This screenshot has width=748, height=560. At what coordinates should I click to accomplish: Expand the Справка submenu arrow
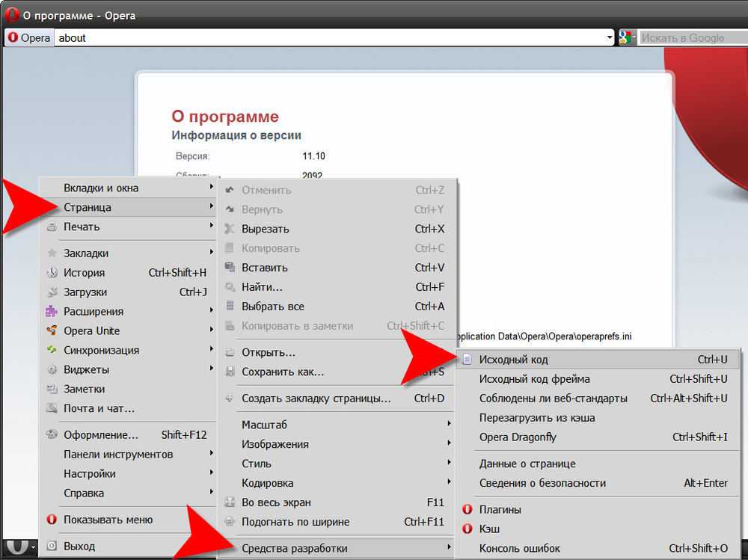tap(211, 492)
